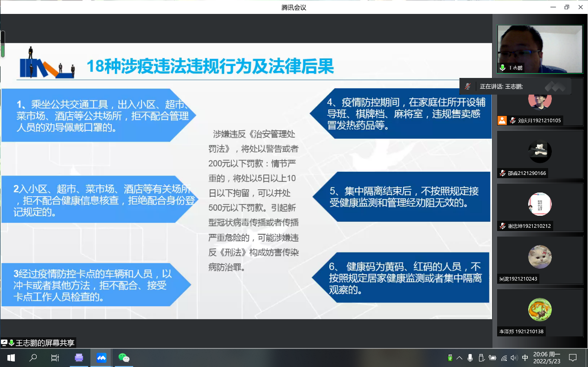Open WeChat from the taskbar
This screenshot has height=367, width=588.
click(123, 358)
